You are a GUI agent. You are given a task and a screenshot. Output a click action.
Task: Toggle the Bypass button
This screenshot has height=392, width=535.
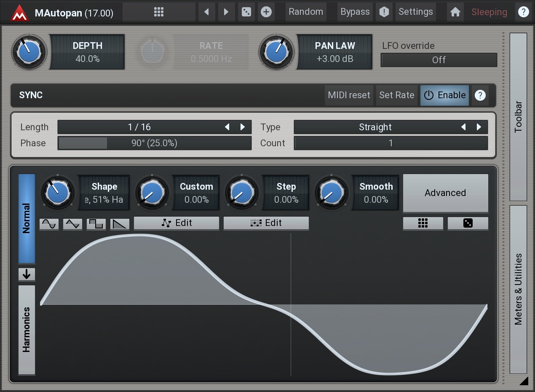click(355, 12)
